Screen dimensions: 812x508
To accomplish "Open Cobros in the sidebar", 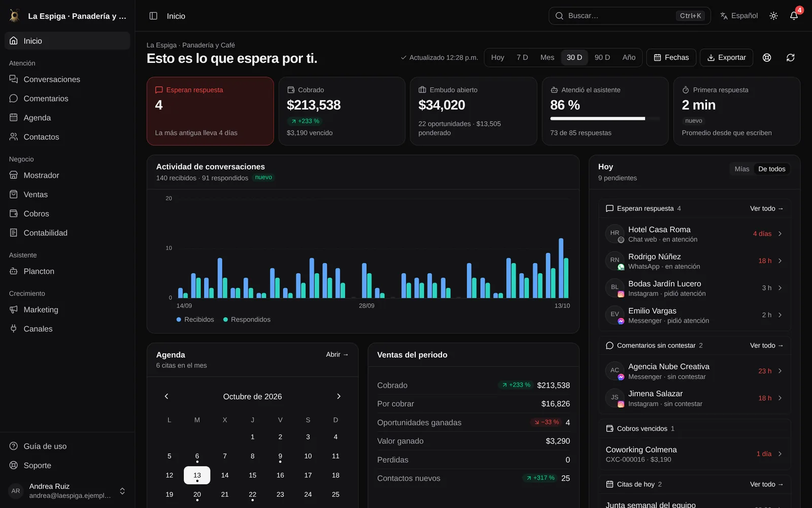I will 67,214.
